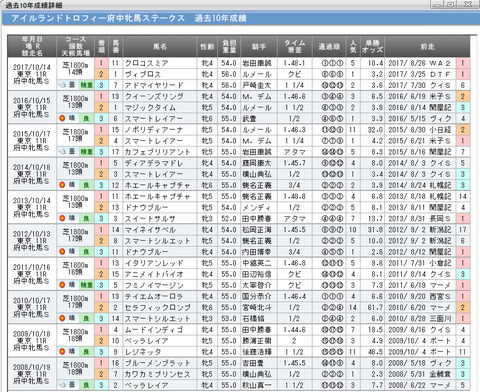Image resolution: width=480 pixels, height=392 pixels.
Task: Click the sunny weather icon for 2011/10/16 race
Action: (62, 285)
